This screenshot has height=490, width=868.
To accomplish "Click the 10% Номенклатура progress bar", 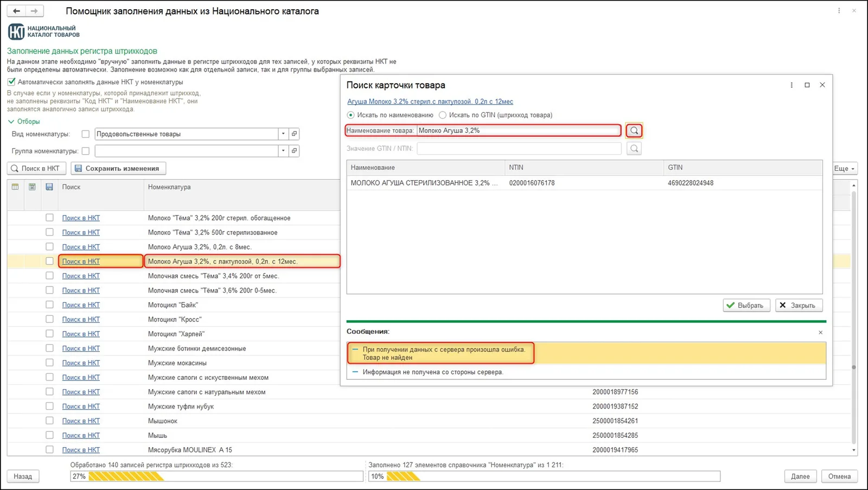I will click(x=544, y=476).
